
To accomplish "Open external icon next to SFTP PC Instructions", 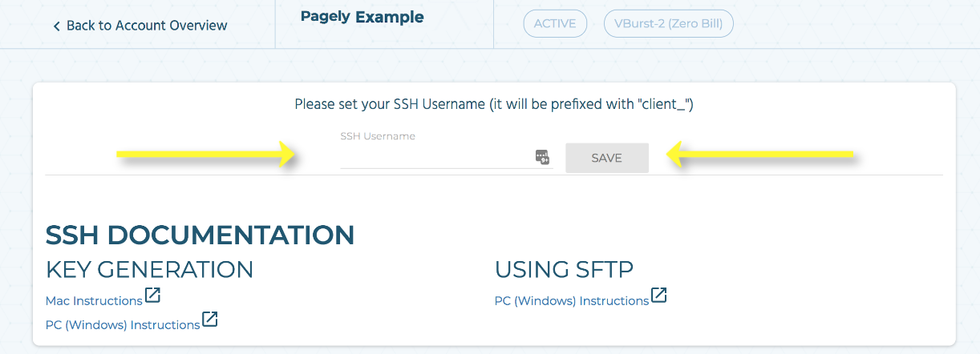I will [x=658, y=296].
